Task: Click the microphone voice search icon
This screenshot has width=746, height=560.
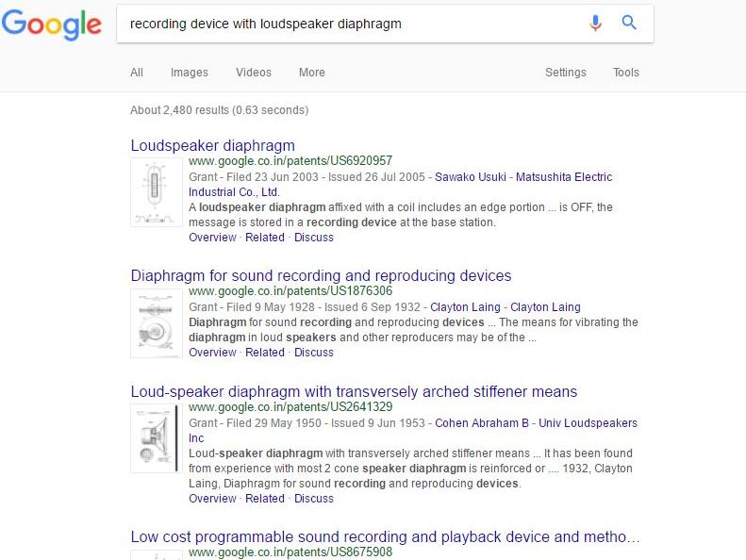Action: point(595,24)
